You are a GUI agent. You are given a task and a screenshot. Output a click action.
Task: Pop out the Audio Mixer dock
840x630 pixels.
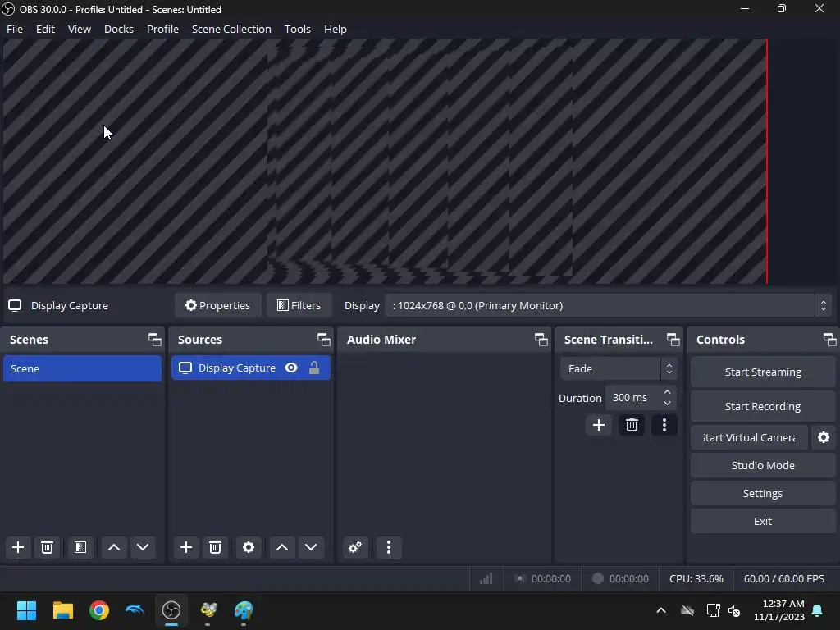coord(541,339)
